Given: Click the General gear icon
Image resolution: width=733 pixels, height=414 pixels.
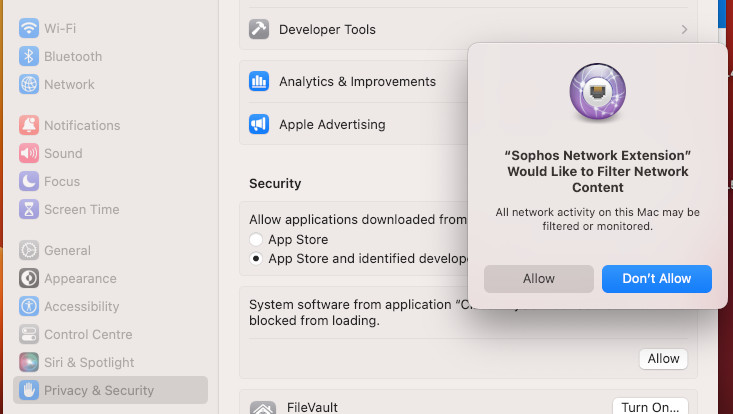Looking at the screenshot, I should pos(29,250).
